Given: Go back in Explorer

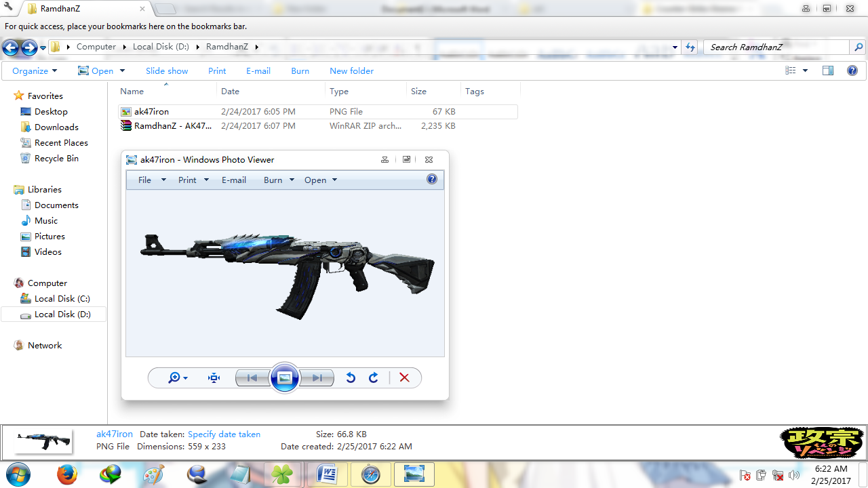Looking at the screenshot, I should (10, 47).
